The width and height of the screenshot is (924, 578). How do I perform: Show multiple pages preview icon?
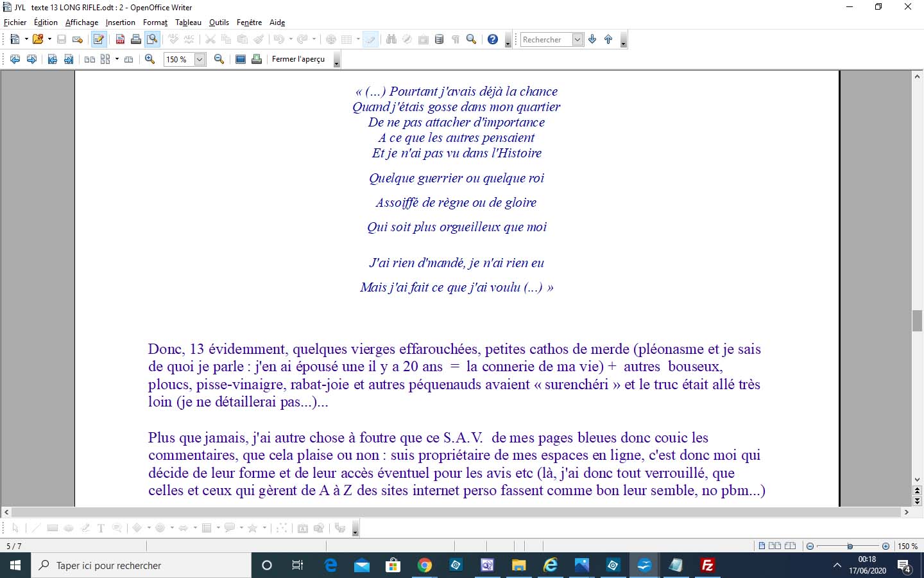pyautogui.click(x=105, y=59)
